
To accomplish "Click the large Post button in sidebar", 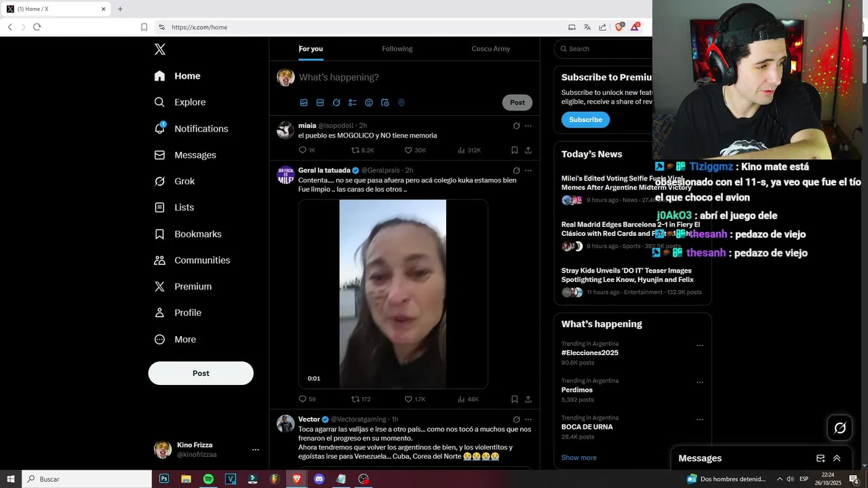I will pos(201,373).
